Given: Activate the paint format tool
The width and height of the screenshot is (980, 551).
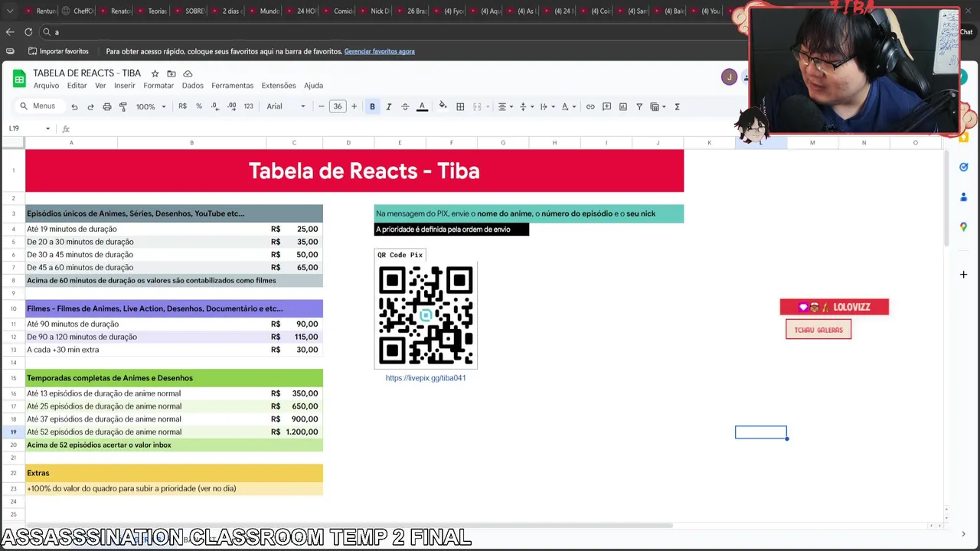Looking at the screenshot, I should point(123,106).
